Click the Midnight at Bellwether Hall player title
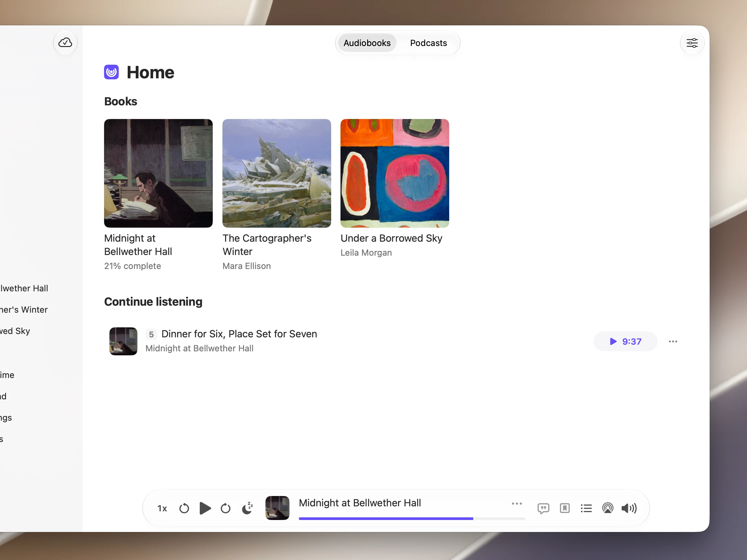The width and height of the screenshot is (747, 560). (359, 503)
